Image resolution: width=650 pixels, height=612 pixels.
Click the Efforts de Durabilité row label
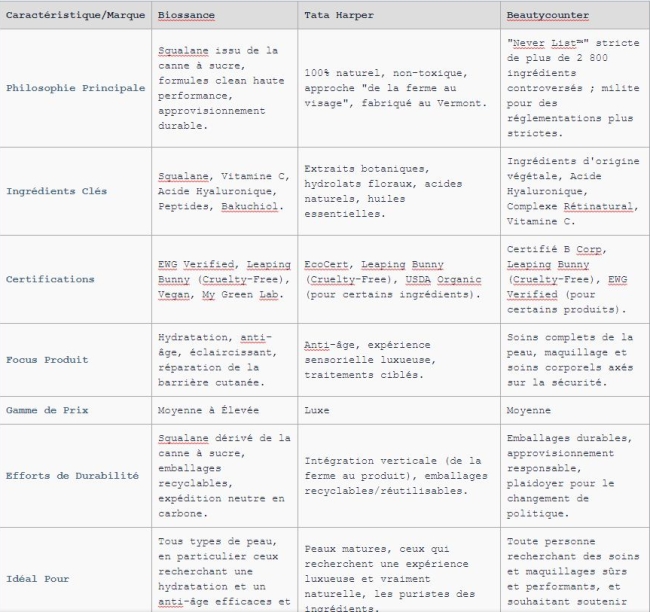(x=72, y=476)
